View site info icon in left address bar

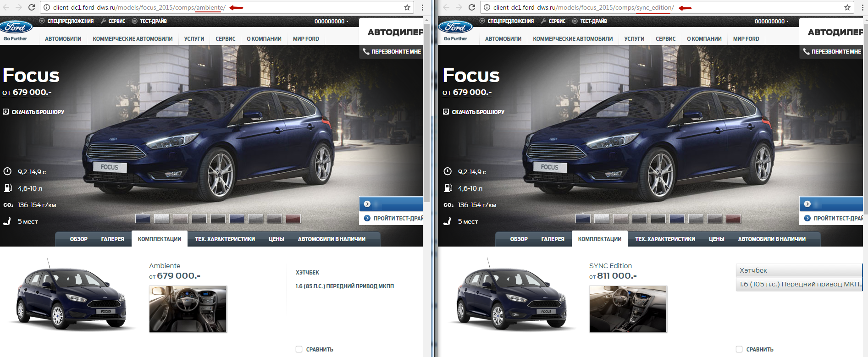(46, 7)
